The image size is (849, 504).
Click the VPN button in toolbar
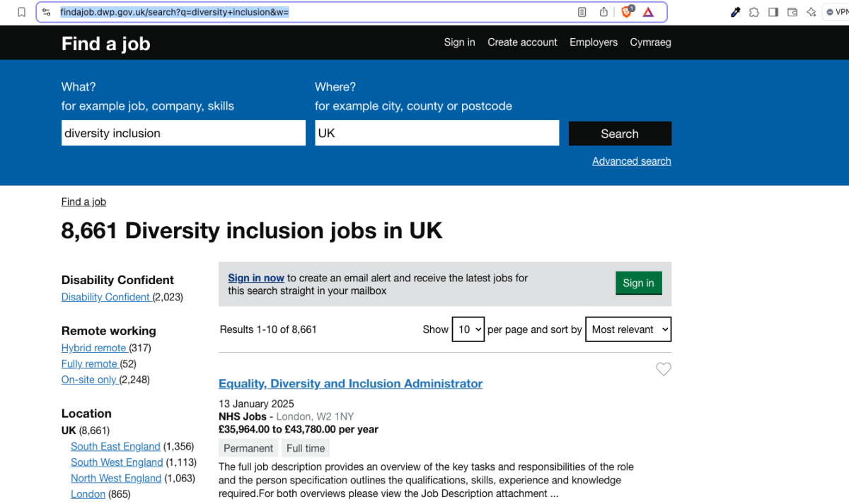[x=836, y=12]
